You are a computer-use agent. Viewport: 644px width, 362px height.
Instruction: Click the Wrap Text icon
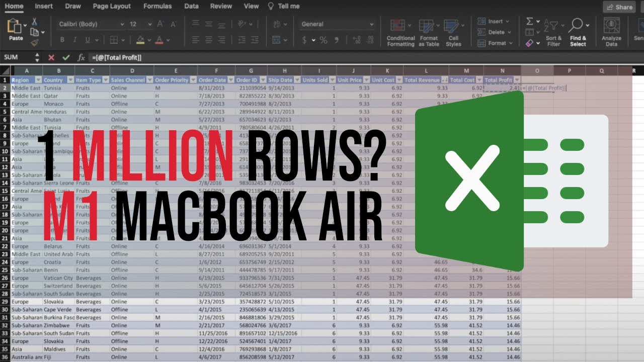[276, 24]
